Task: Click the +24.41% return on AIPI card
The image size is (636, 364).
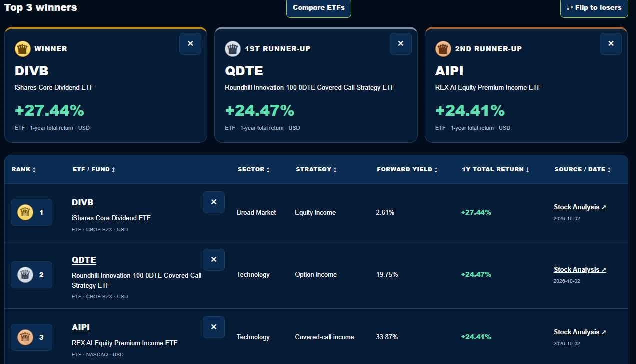Action: point(470,110)
